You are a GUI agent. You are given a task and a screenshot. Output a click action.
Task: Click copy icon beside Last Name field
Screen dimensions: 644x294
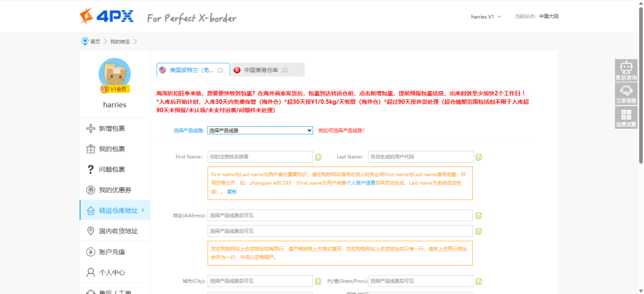479,157
